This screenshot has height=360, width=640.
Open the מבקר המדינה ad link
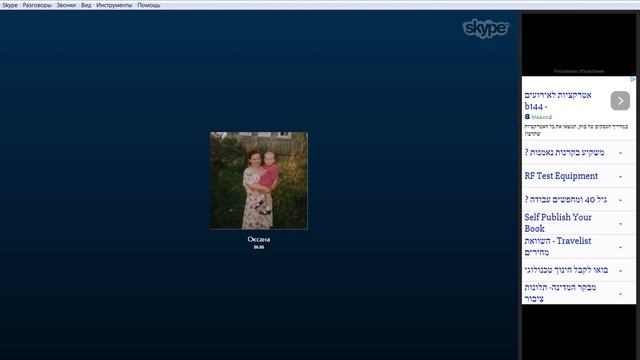pyautogui.click(x=560, y=293)
